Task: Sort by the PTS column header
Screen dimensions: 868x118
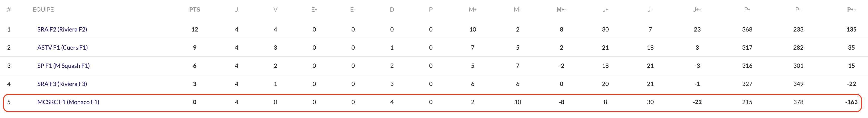Action: (x=194, y=10)
